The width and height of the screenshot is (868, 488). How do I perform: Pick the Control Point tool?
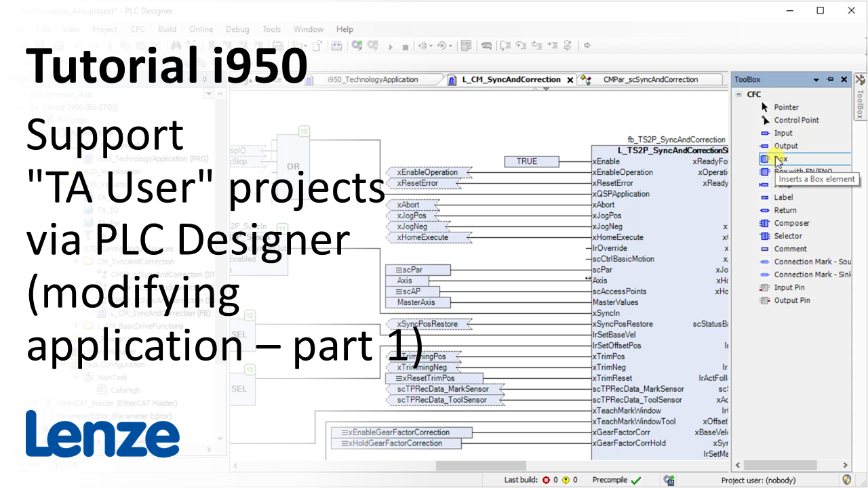pyautogui.click(x=795, y=120)
